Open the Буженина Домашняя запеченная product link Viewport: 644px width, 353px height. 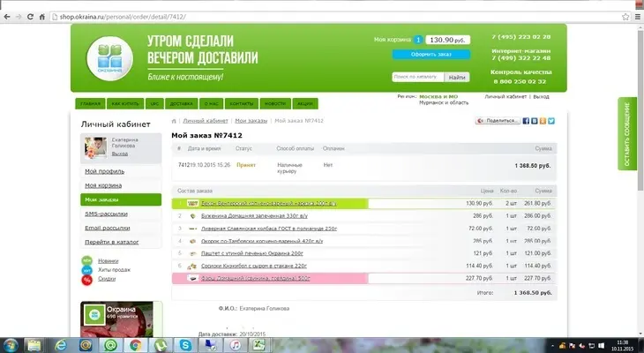coord(254,215)
